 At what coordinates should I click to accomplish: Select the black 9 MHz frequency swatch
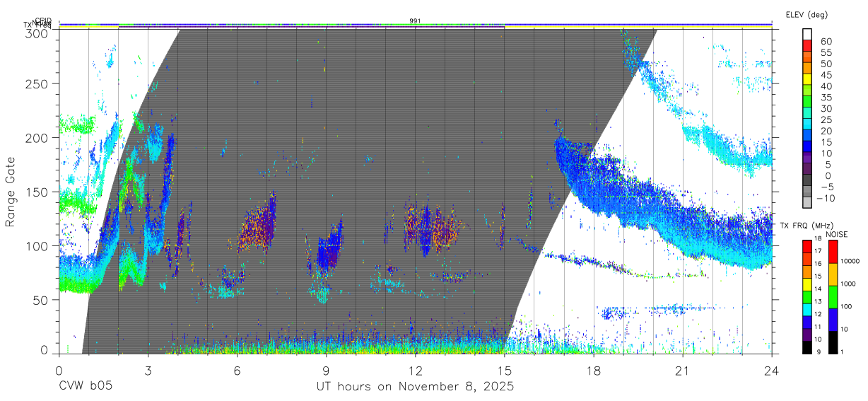click(807, 347)
